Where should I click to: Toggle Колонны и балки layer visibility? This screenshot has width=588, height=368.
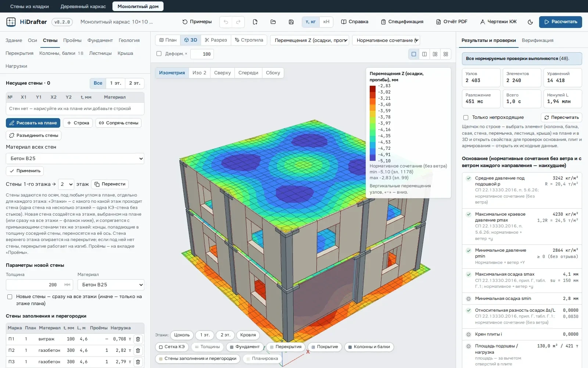click(369, 347)
